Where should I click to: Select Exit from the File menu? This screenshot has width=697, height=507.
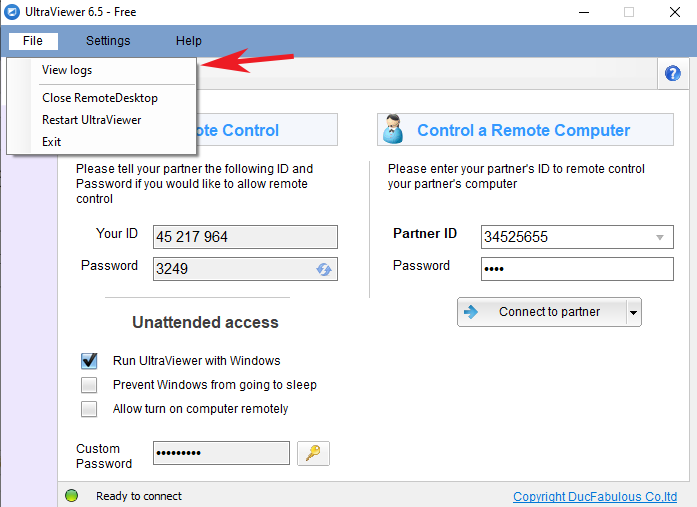52,142
